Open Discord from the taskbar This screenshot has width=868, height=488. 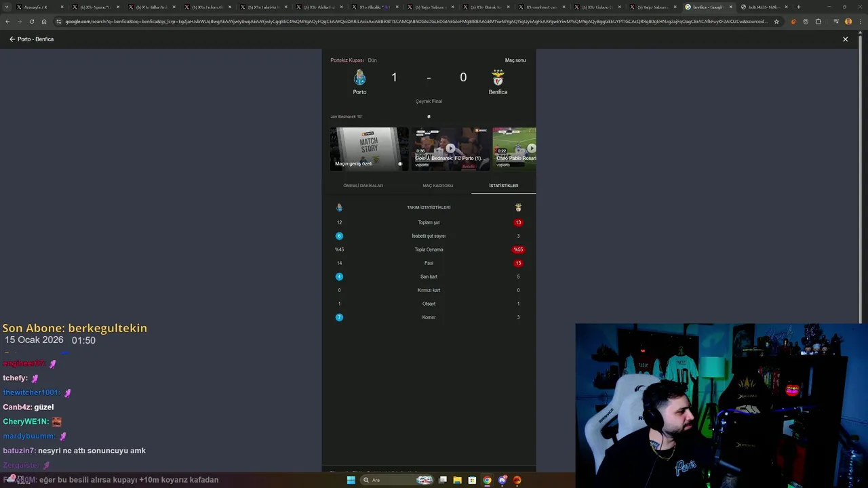tap(502, 480)
